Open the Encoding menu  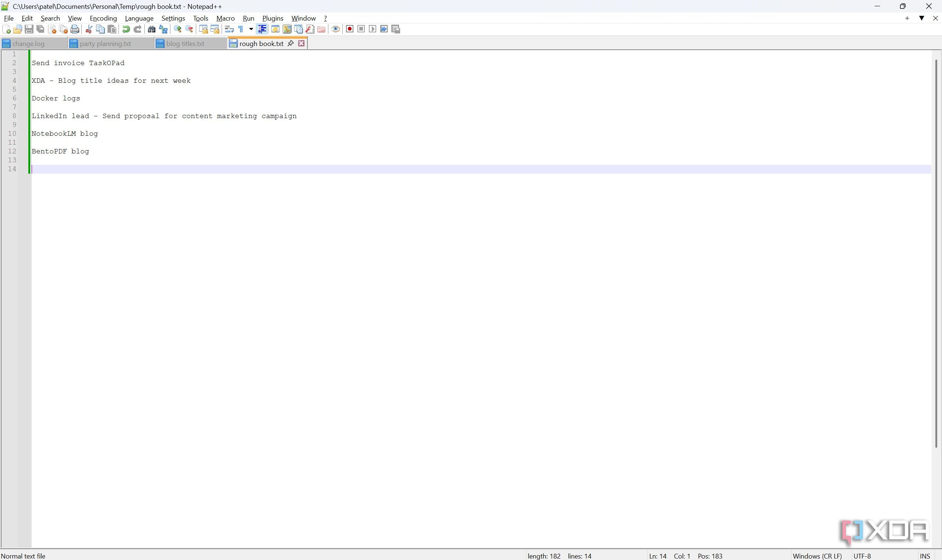point(103,18)
